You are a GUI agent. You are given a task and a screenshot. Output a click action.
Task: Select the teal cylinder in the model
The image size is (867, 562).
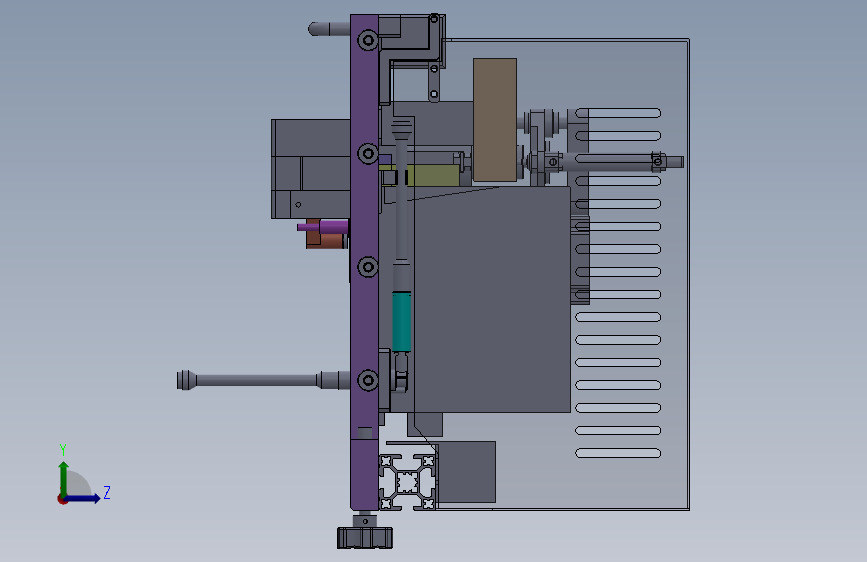(401, 321)
